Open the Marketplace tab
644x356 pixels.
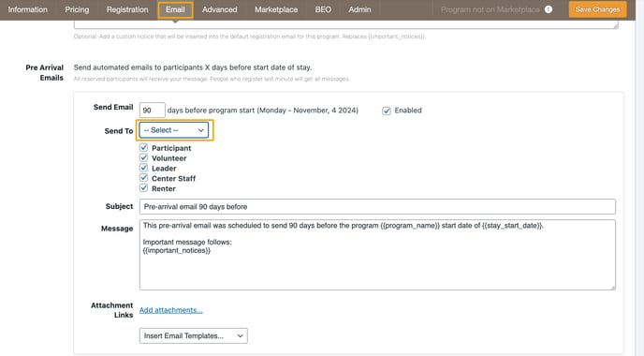[276, 9]
